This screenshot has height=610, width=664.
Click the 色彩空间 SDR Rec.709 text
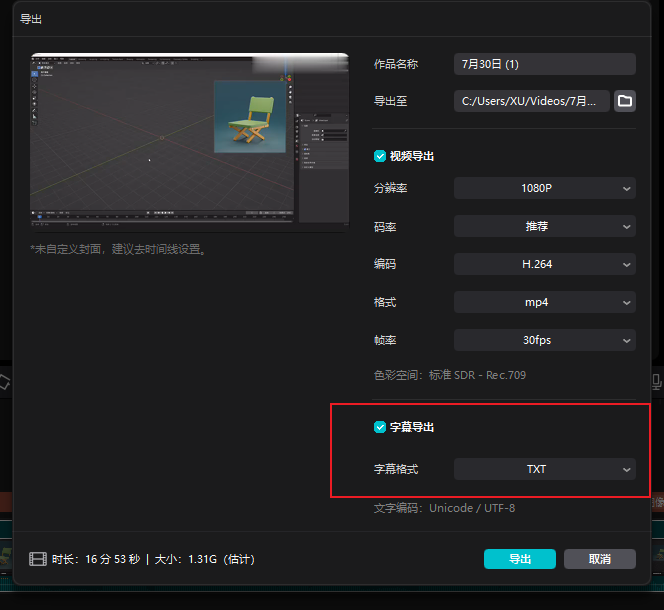449,375
